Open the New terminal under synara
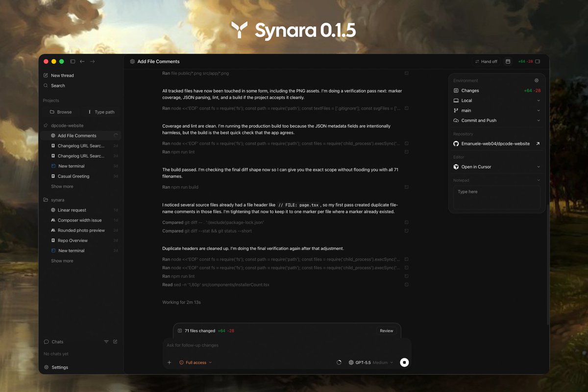 pos(81,251)
